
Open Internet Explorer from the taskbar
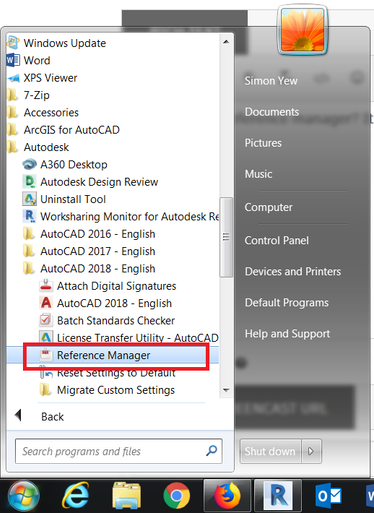[x=76, y=496]
